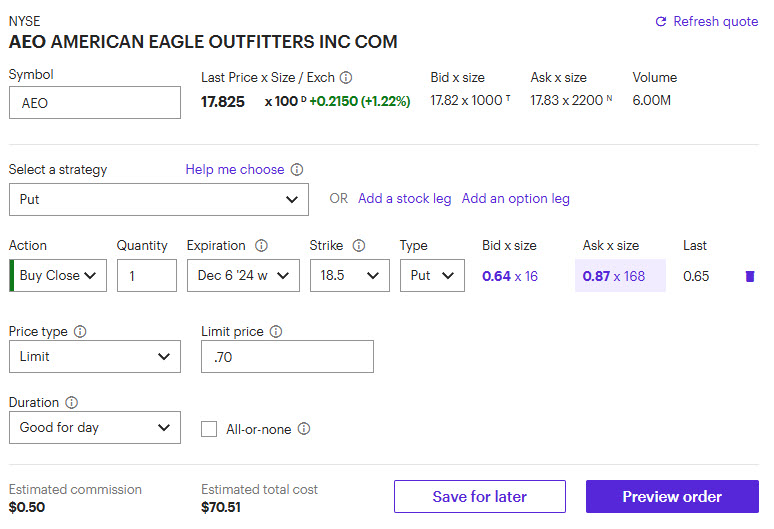The width and height of the screenshot is (774, 529).
Task: Enable the All-or-none checkbox
Action: 209,429
